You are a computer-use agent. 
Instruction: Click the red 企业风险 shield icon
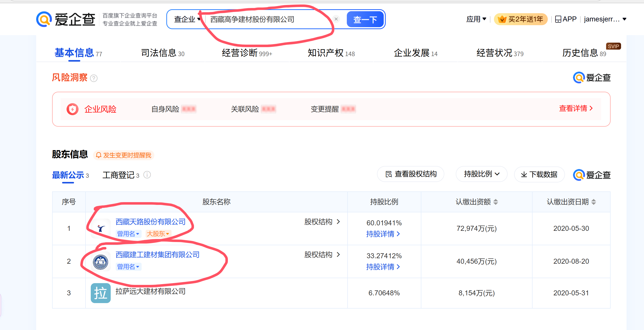click(73, 109)
